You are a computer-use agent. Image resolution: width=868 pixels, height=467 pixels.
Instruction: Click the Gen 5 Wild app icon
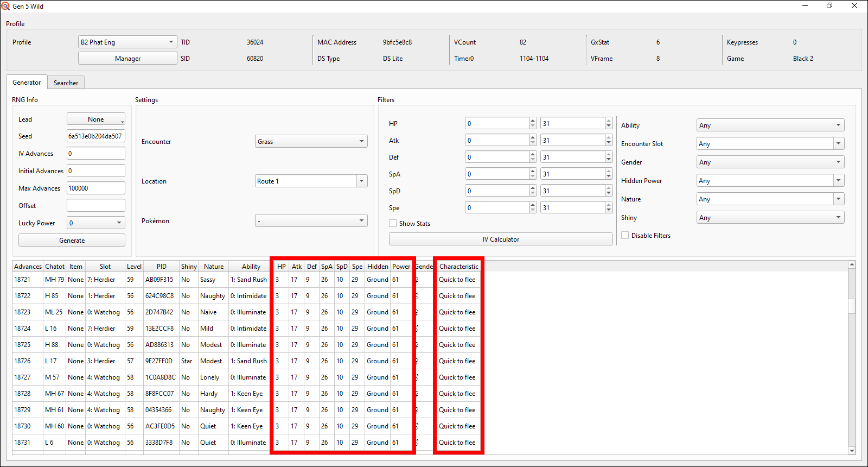tap(5, 6)
